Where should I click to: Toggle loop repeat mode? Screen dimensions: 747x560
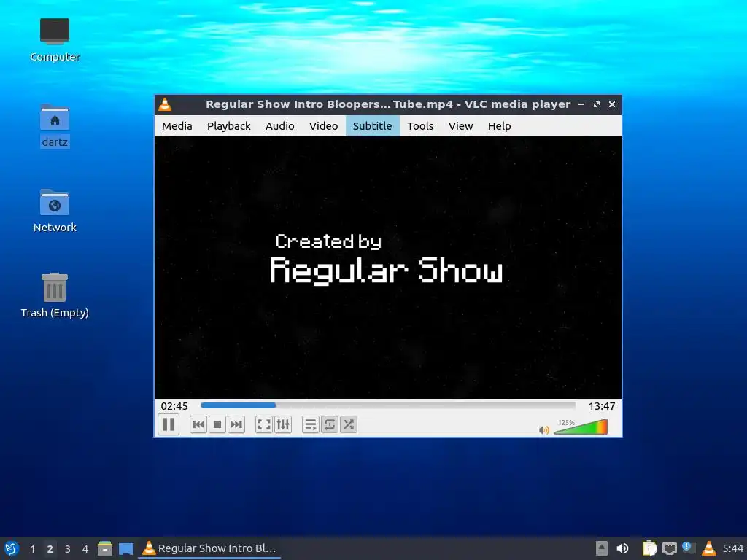[x=329, y=424]
